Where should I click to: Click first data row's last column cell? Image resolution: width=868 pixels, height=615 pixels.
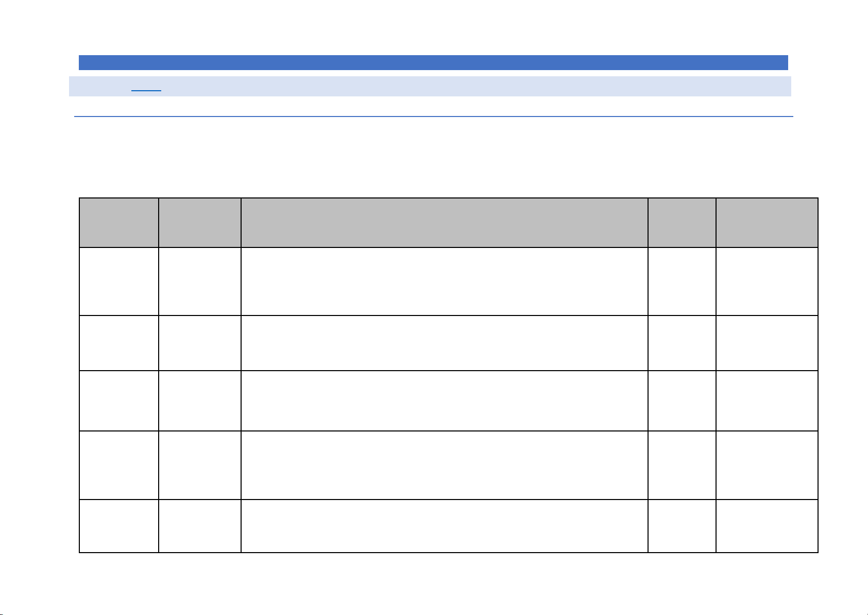click(x=767, y=281)
